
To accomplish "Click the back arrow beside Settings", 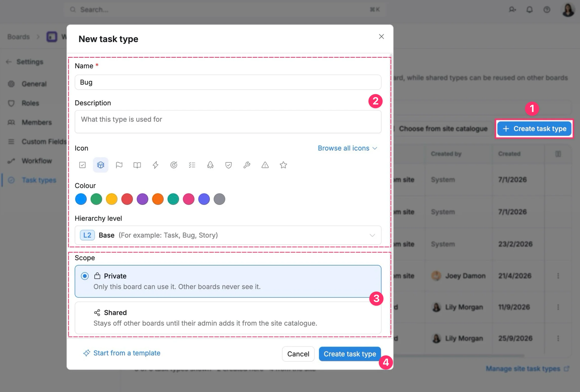I will coord(9,62).
